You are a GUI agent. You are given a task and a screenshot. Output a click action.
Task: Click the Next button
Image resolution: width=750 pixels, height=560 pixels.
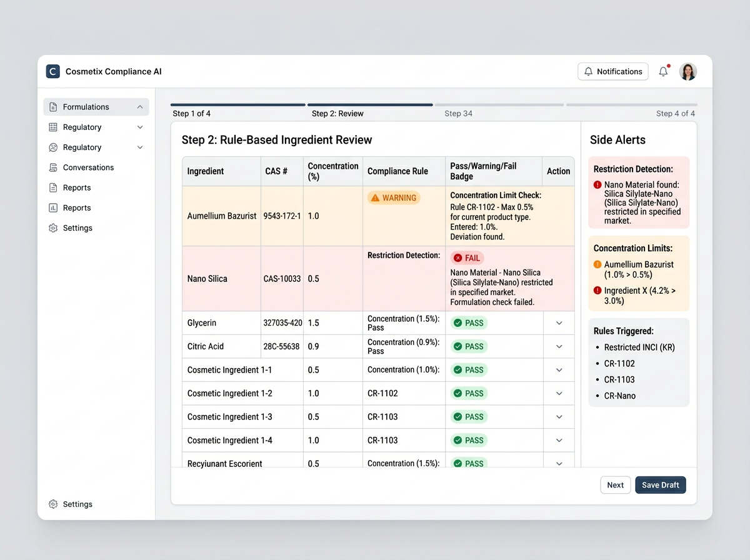(x=615, y=485)
